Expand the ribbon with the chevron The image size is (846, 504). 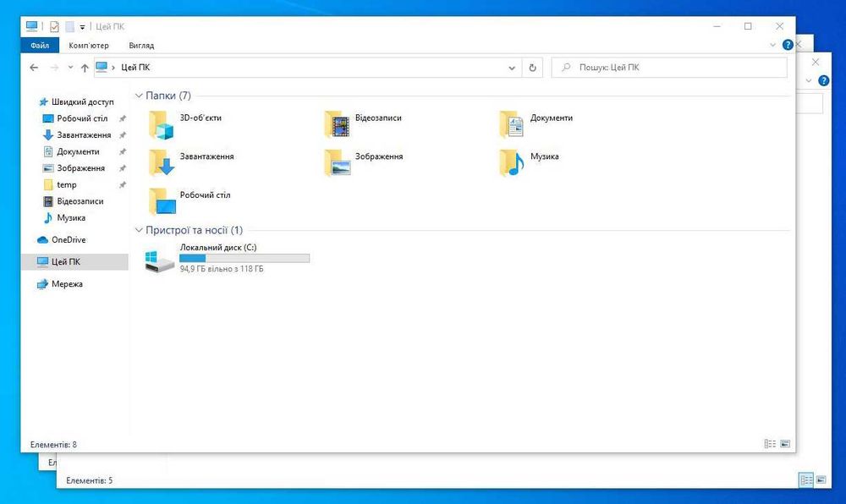click(772, 46)
